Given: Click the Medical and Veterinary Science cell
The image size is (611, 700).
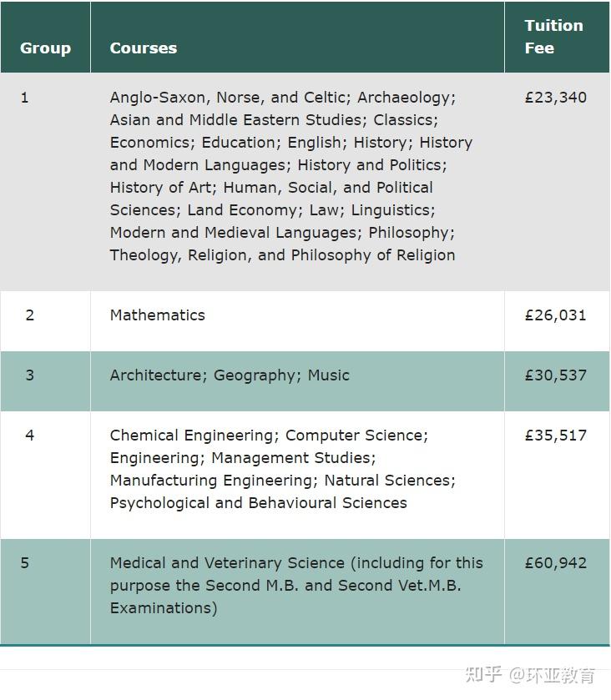Looking at the screenshot, I should (x=296, y=585).
